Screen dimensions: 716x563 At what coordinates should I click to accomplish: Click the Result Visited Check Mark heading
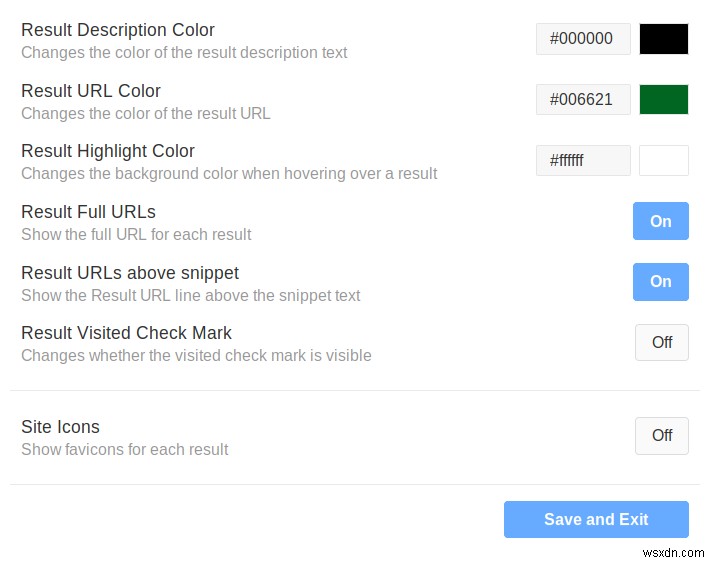tap(126, 333)
